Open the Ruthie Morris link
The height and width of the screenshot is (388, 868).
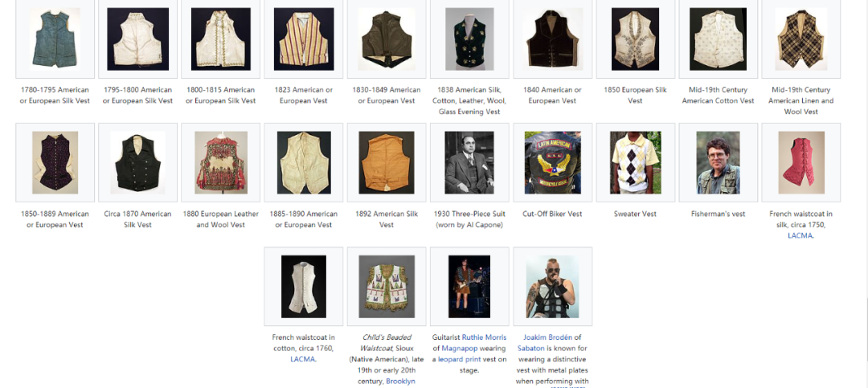485,337
